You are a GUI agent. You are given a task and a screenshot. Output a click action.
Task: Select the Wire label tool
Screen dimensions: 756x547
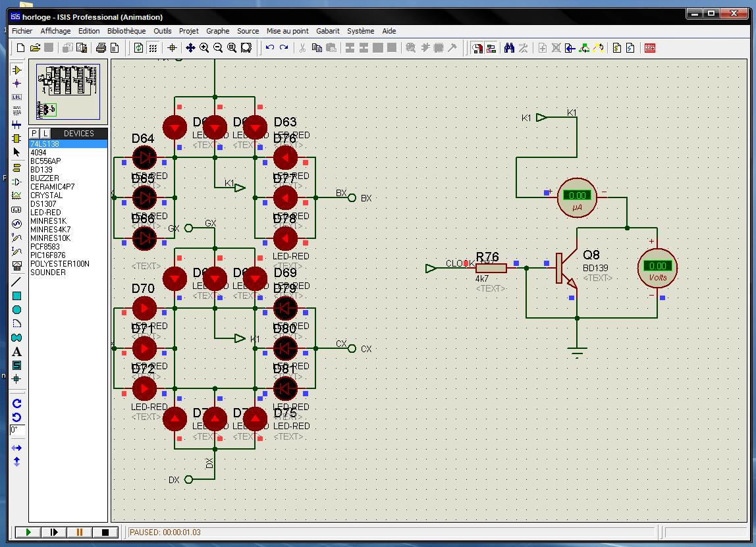click(x=17, y=97)
